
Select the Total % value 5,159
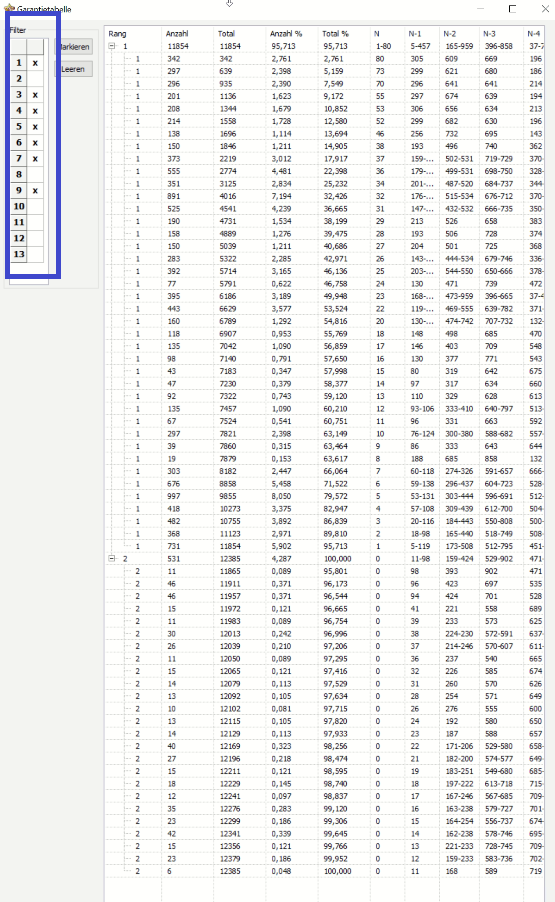(x=333, y=71)
